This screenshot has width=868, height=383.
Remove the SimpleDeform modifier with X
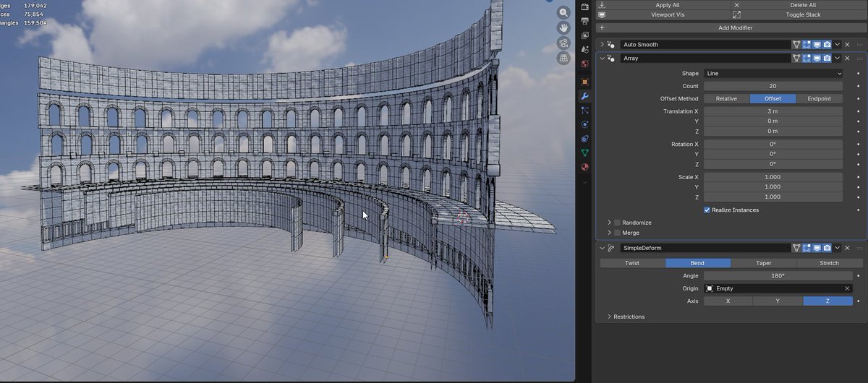847,248
